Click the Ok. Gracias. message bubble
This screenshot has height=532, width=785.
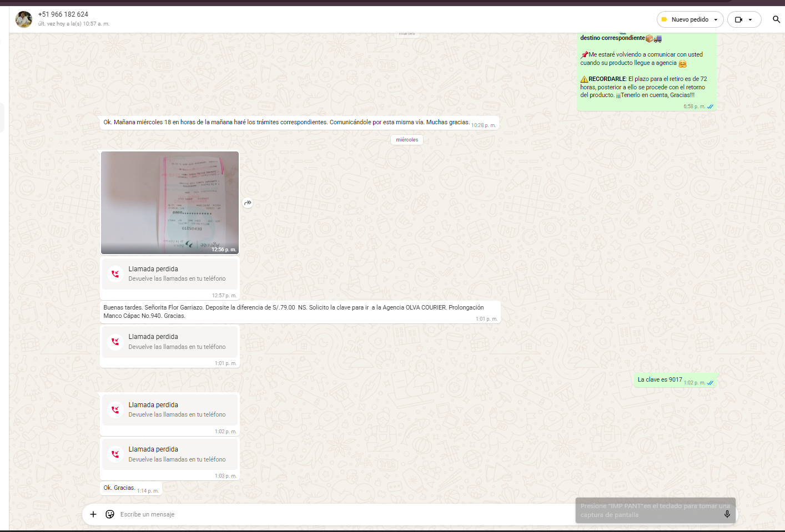[119, 488]
